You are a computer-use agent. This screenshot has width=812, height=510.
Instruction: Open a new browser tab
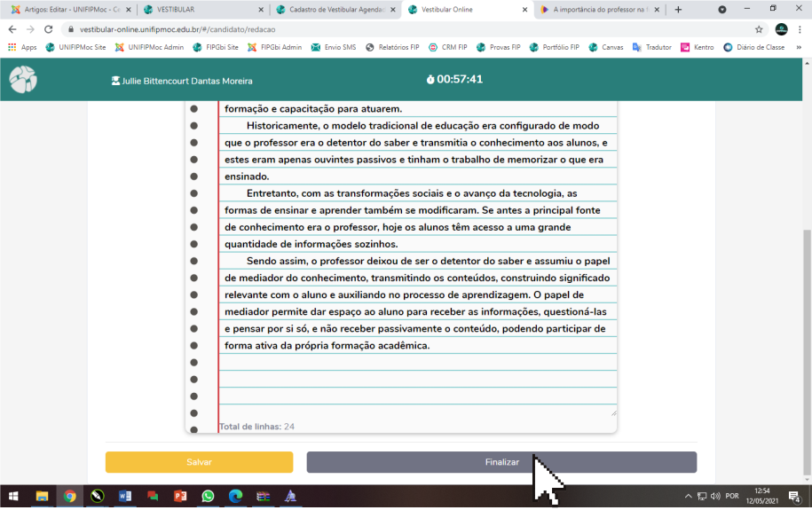pyautogui.click(x=678, y=10)
